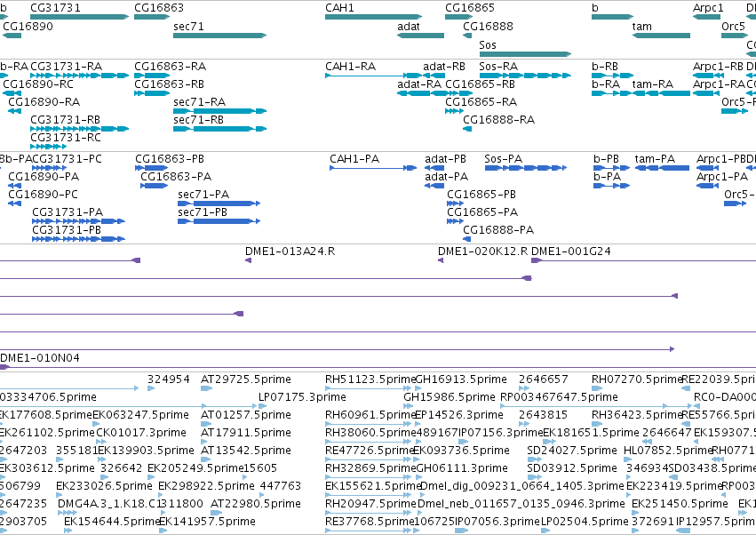The height and width of the screenshot is (535, 756).
Task: Select the CG16890-RC transcript label
Action: click(x=38, y=84)
